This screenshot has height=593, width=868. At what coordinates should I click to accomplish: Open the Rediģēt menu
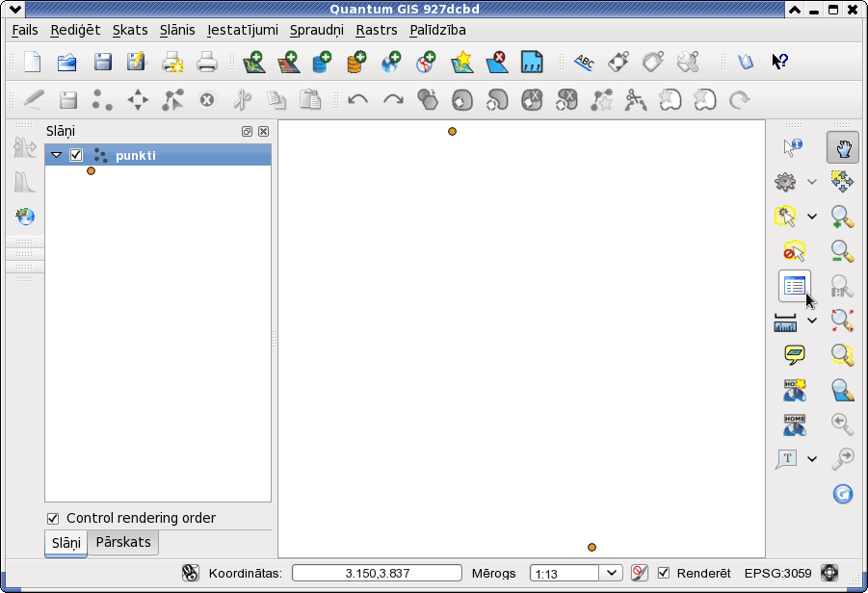click(75, 30)
